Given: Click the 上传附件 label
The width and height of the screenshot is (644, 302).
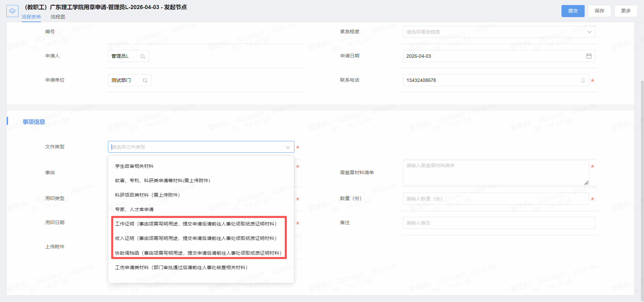Looking at the screenshot, I should click(55, 247).
